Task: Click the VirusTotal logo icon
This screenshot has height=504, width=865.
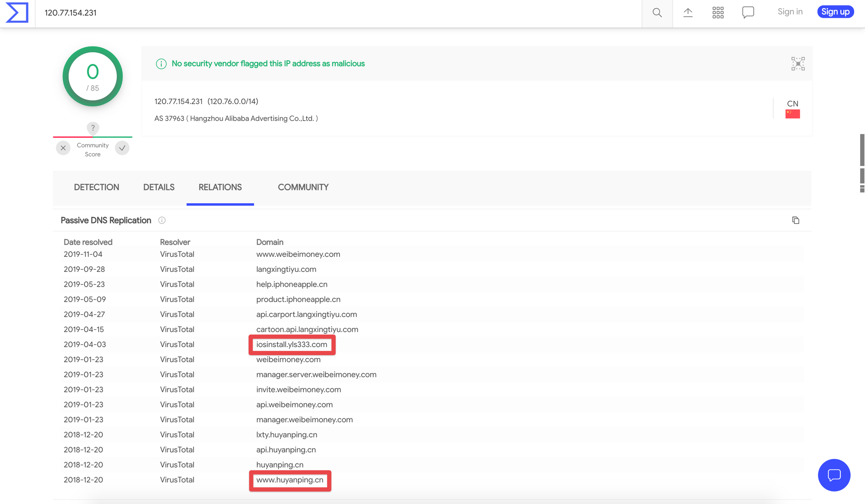Action: [x=17, y=13]
